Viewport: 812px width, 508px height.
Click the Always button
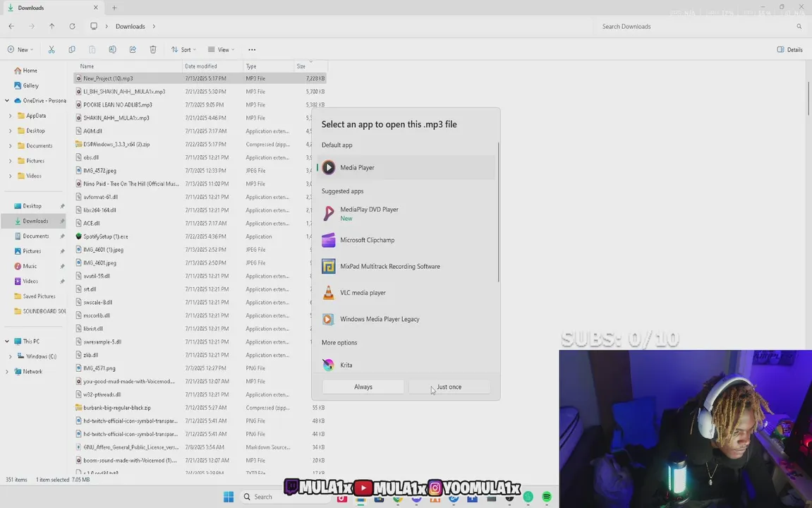(363, 387)
